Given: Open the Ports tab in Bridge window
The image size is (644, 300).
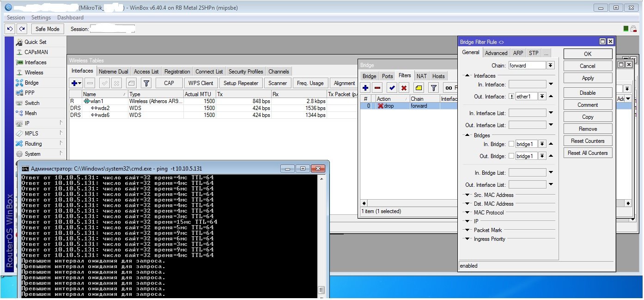Looking at the screenshot, I should (x=387, y=76).
